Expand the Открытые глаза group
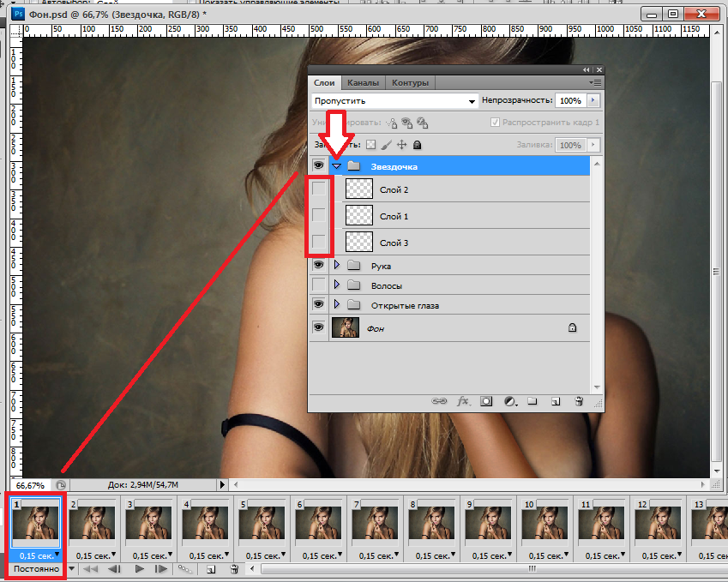This screenshot has height=582, width=728. pos(337,304)
